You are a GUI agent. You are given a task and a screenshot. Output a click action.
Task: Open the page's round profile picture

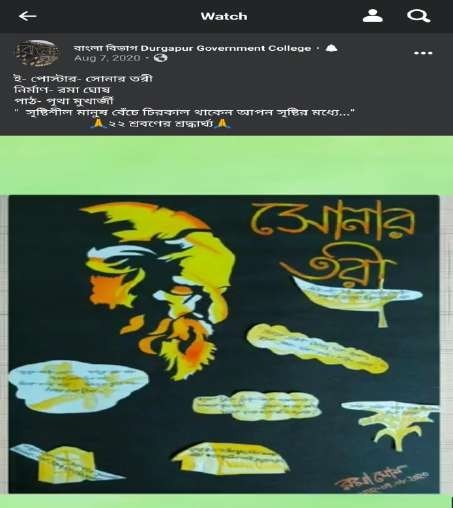37,53
